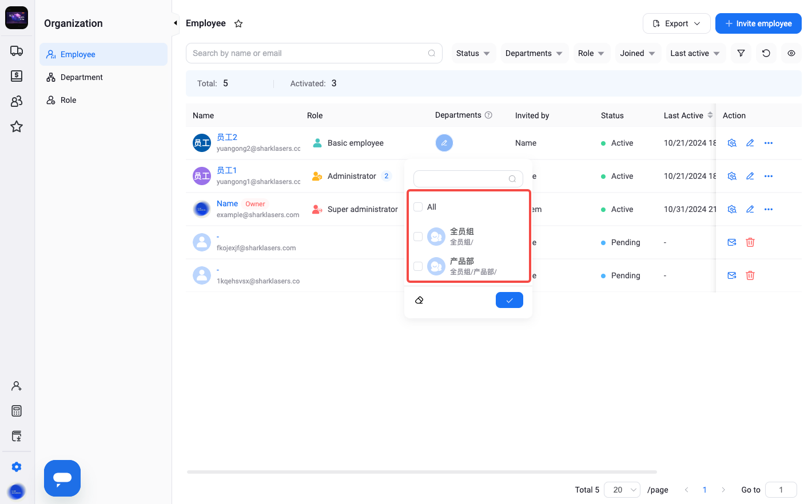Open employee 员工1 name link

pos(226,170)
